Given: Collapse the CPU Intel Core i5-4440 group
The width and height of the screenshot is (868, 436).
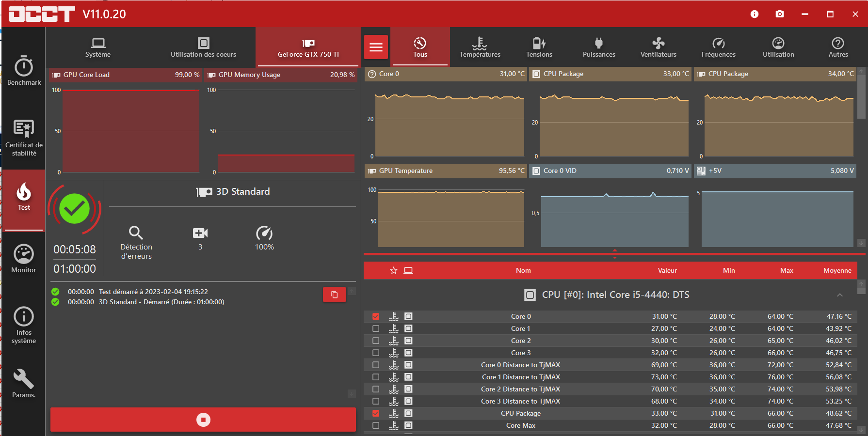Looking at the screenshot, I should [x=839, y=295].
